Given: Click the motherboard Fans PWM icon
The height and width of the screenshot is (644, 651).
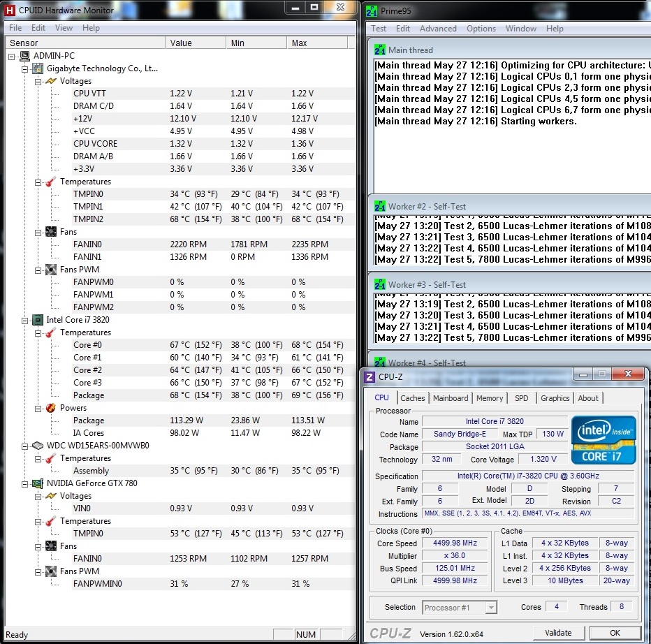Looking at the screenshot, I should coord(51,270).
